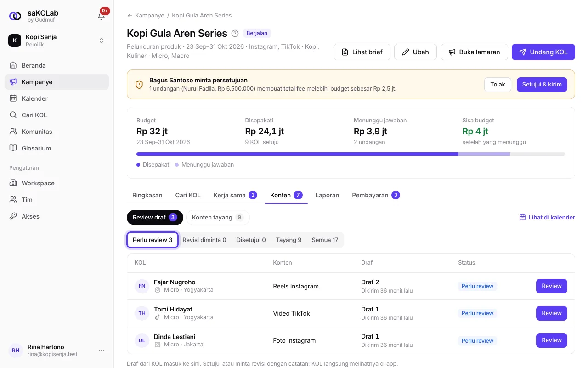Open Akses settings in the sidebar

point(57,216)
